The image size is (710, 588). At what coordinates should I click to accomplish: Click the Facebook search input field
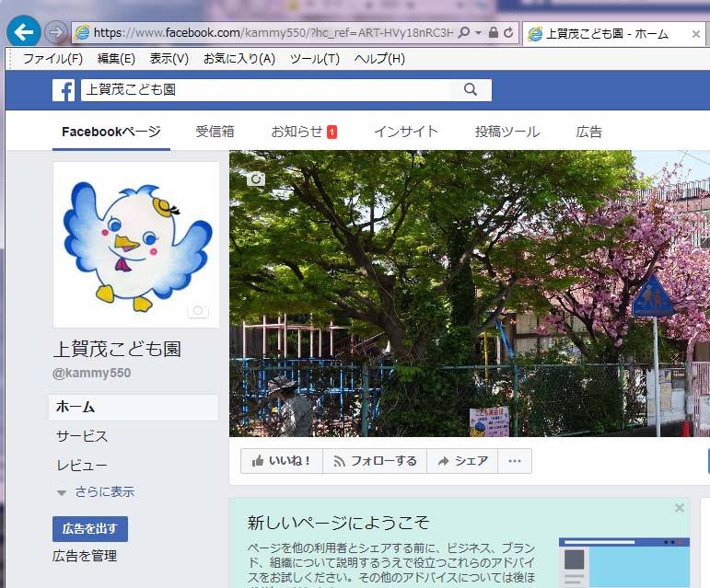[265, 90]
